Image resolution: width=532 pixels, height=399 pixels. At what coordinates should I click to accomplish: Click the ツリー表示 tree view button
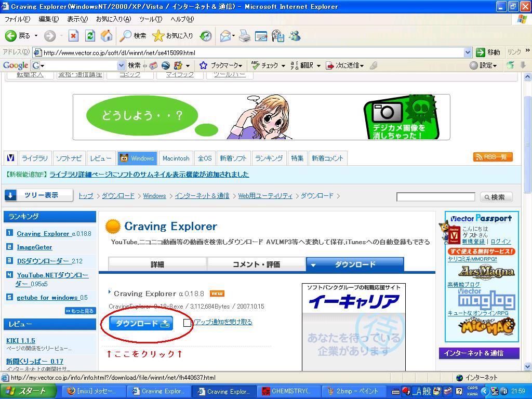point(38,195)
